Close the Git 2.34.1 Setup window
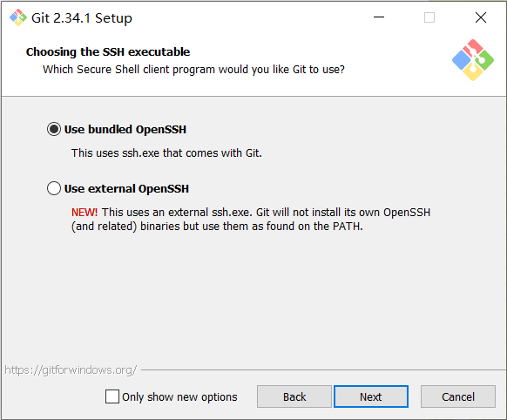This screenshot has width=507, height=420. click(481, 17)
